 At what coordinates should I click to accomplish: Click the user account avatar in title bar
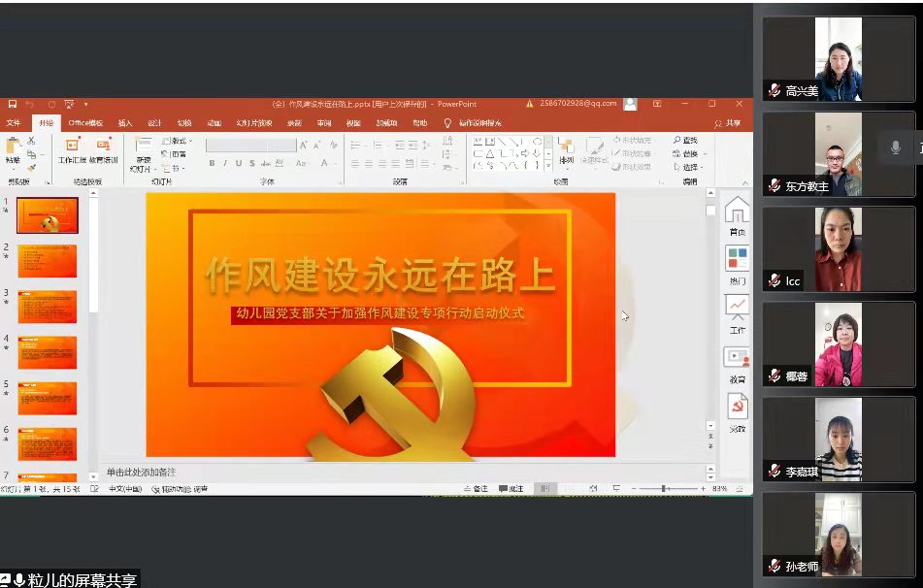pos(630,104)
